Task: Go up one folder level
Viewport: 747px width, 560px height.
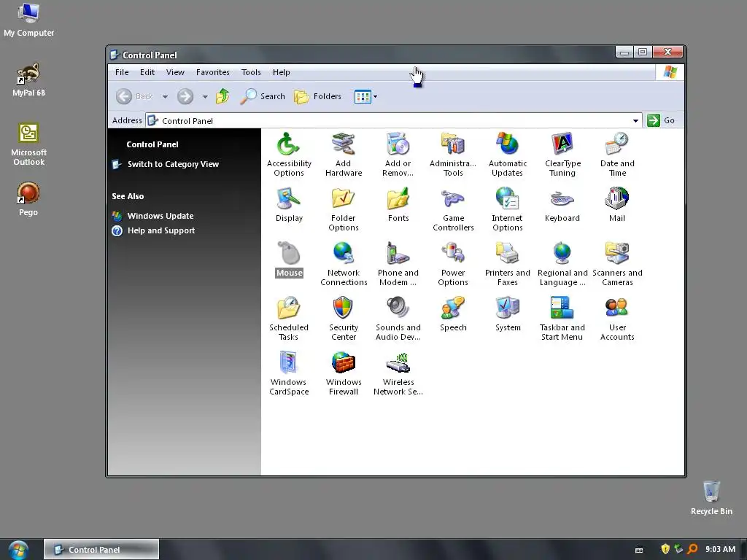Action: (222, 97)
